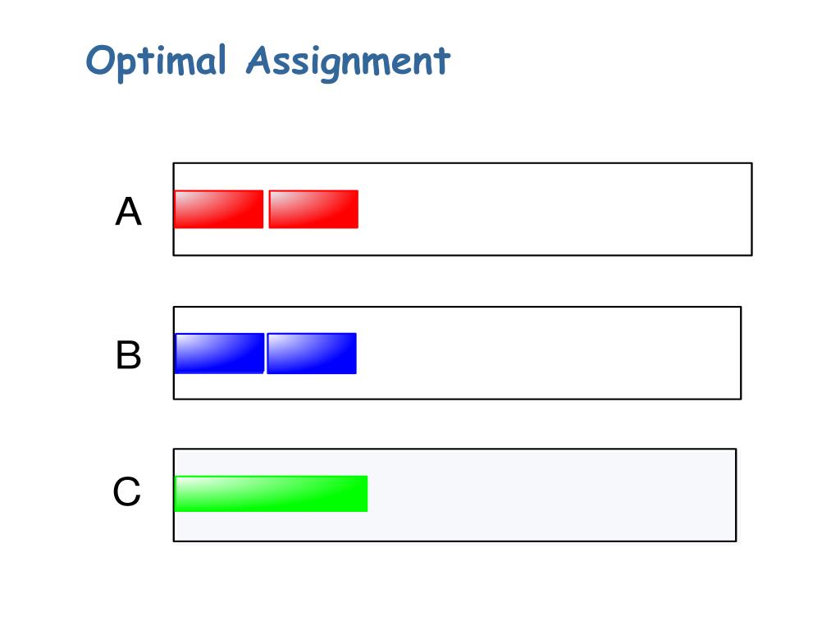
Task: Select the second blue block in row B
Action: [312, 353]
